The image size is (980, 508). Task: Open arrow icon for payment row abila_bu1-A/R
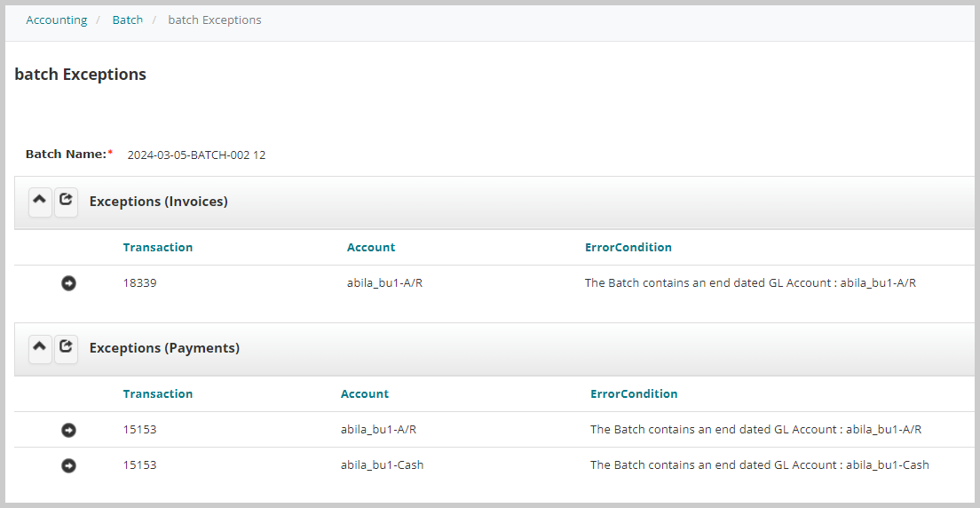[x=68, y=430]
